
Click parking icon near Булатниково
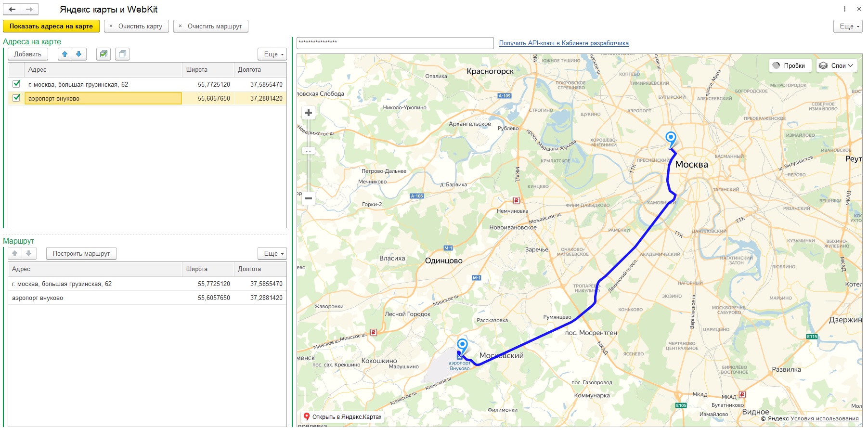click(x=742, y=394)
